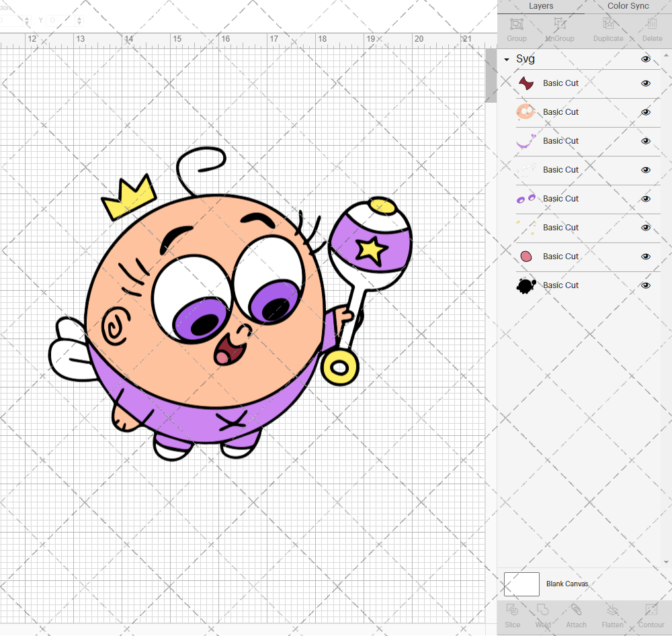Screen dimensions: 672x636
Task: Collapse the Svg layer group arrow
Action: pos(507,60)
